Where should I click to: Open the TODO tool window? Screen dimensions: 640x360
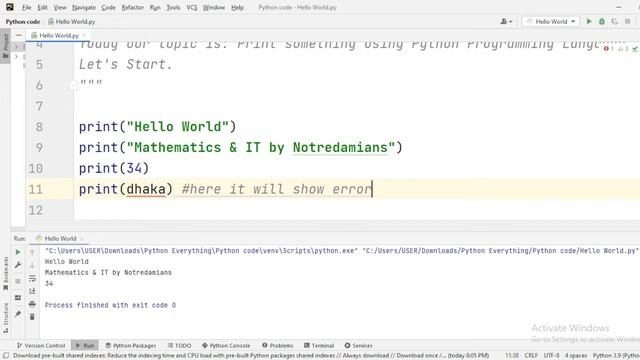[180, 345]
